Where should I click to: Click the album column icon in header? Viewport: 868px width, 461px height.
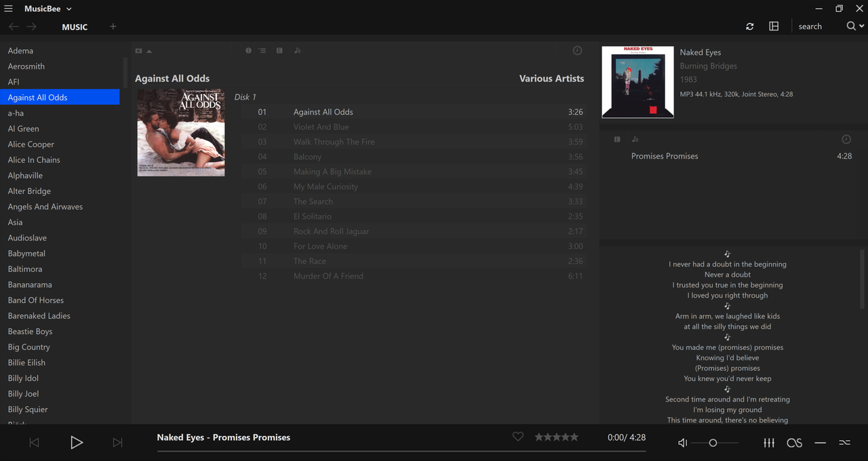(x=279, y=51)
